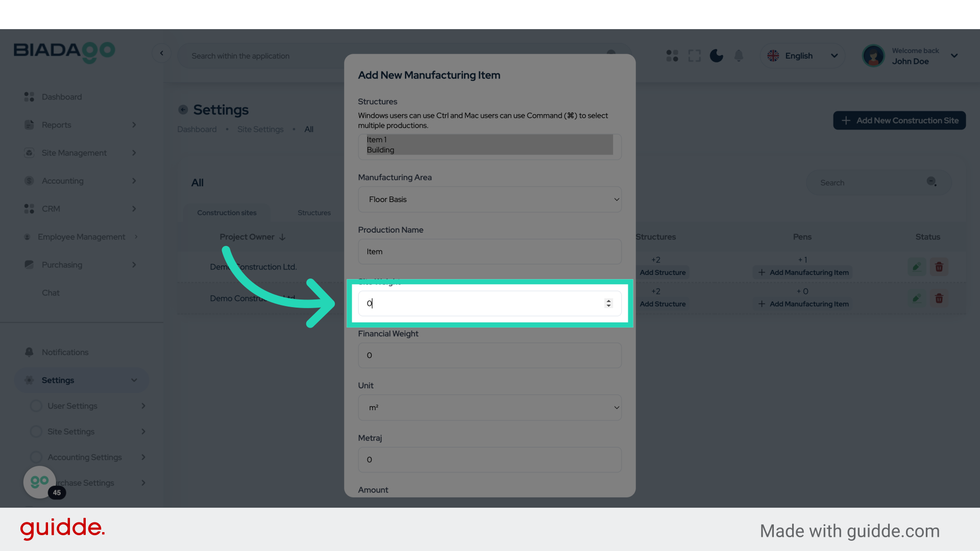Open the Unit dropdown showing m²
The width and height of the screenshot is (980, 551).
coord(489,408)
